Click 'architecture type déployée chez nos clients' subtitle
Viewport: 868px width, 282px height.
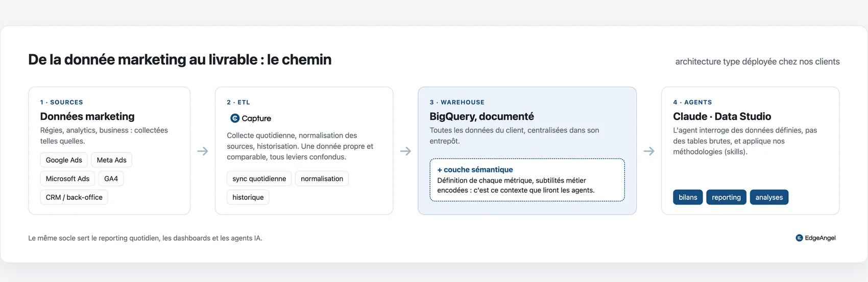click(757, 62)
